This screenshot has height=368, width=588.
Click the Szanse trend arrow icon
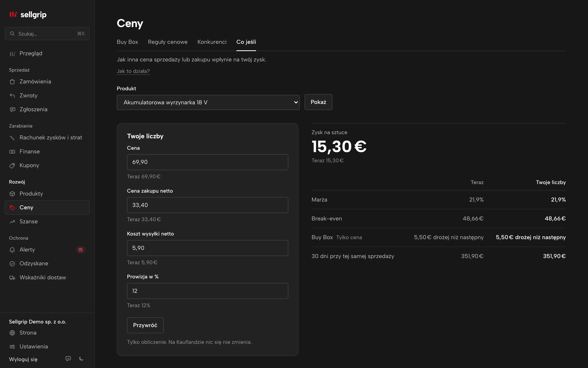[x=12, y=222]
